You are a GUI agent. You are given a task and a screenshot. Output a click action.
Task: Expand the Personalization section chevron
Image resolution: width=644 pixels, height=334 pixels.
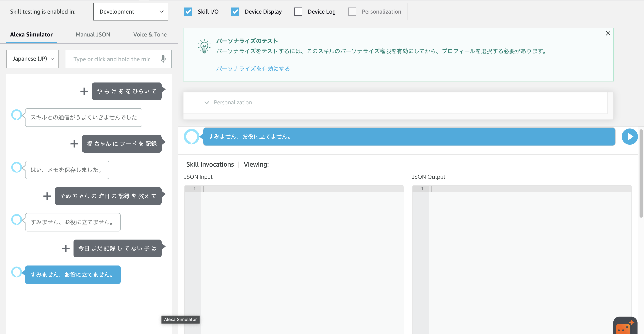click(x=207, y=103)
